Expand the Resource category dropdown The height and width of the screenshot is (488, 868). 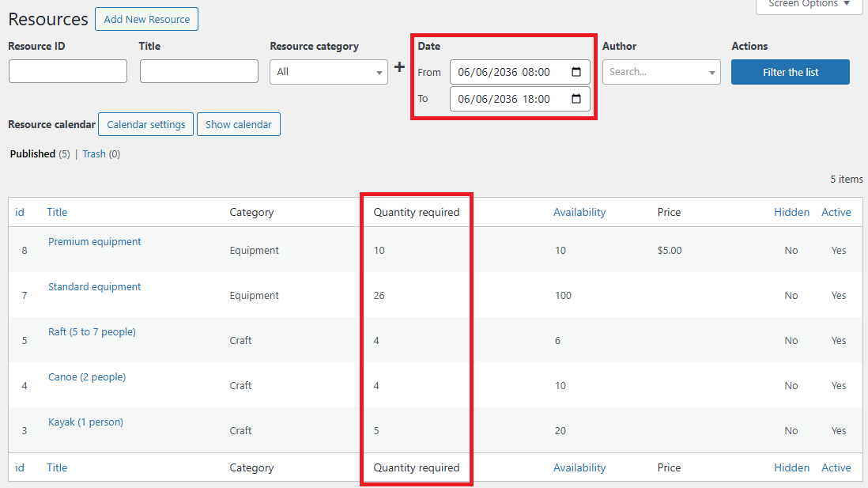click(x=329, y=72)
